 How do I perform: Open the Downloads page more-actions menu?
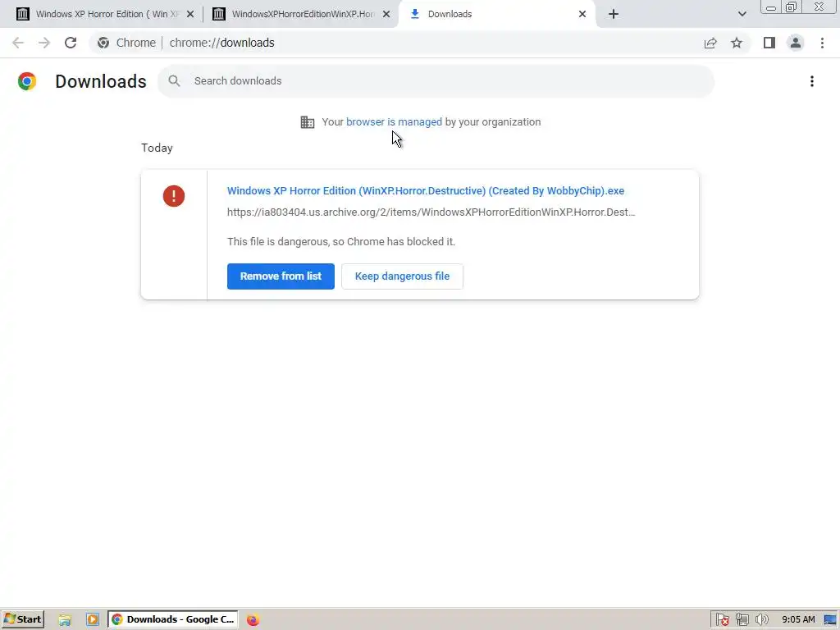tap(812, 81)
